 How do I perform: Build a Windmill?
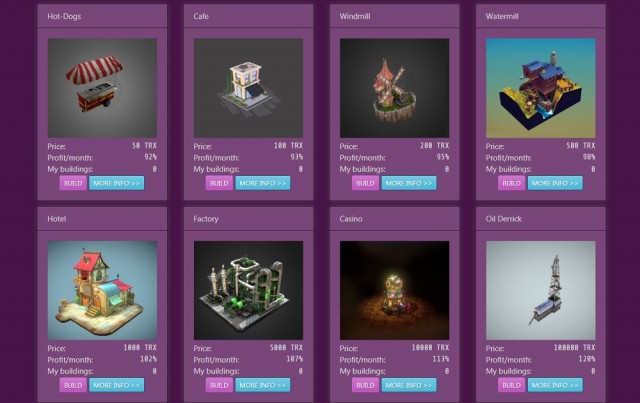pyautogui.click(x=365, y=183)
